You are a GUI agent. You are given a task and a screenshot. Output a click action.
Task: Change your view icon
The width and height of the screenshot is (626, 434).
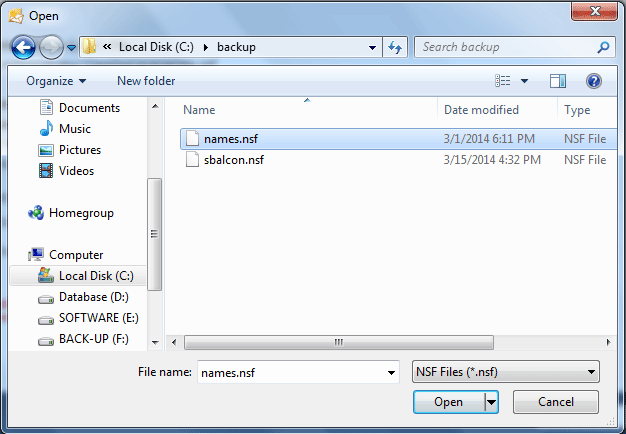pyautogui.click(x=503, y=81)
